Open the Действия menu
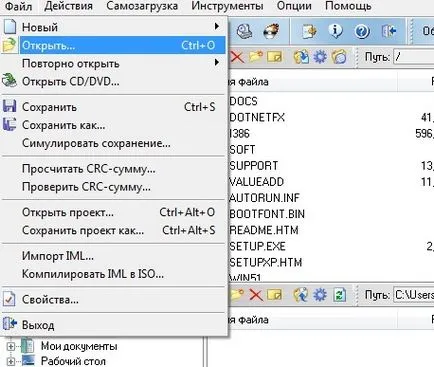 point(68,6)
